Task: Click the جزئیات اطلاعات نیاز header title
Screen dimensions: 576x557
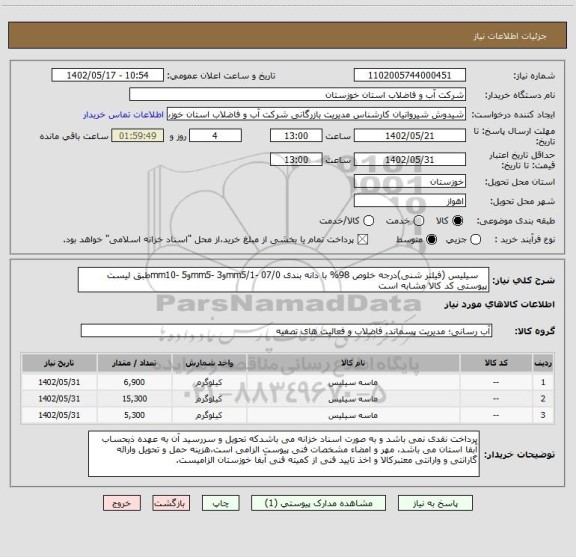Action: coord(510,36)
